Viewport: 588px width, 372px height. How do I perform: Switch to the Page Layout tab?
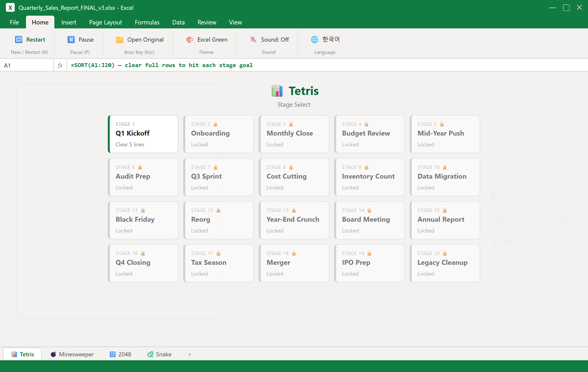click(x=105, y=22)
